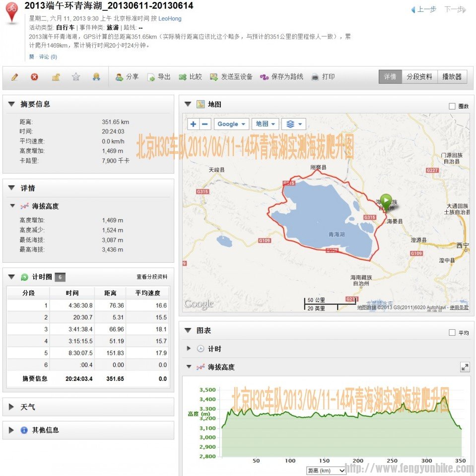Open user profile link LeoHong

(x=170, y=18)
